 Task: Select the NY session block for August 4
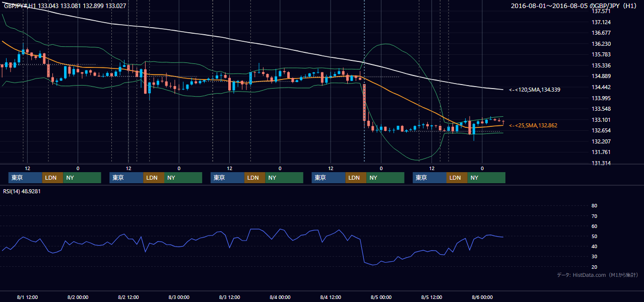click(x=385, y=178)
